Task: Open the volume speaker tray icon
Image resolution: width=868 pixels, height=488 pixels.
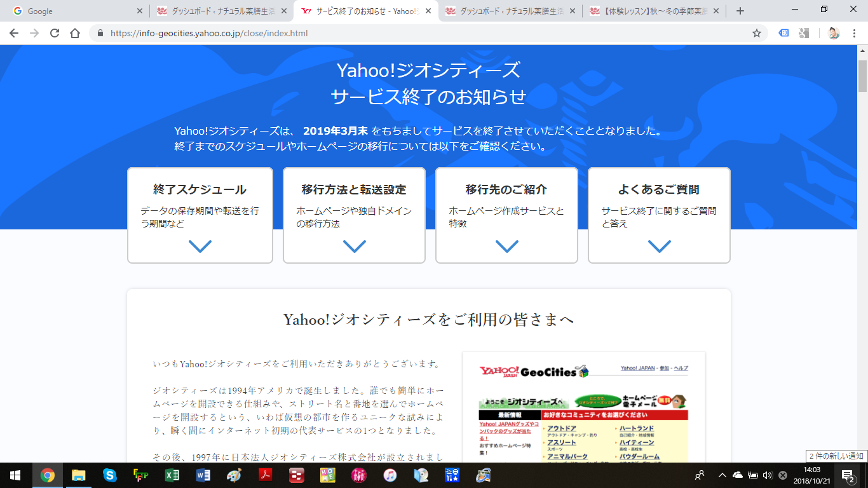Action: [768, 475]
